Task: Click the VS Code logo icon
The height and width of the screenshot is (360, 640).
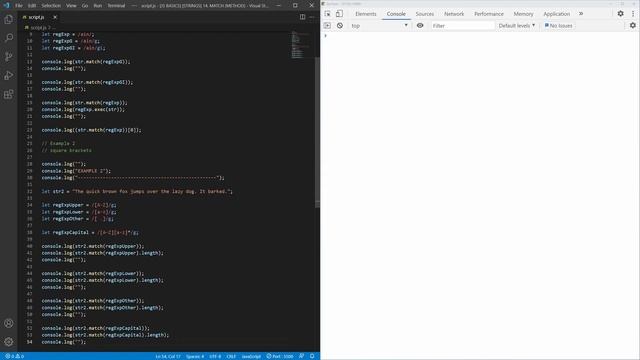Action: click(6, 6)
